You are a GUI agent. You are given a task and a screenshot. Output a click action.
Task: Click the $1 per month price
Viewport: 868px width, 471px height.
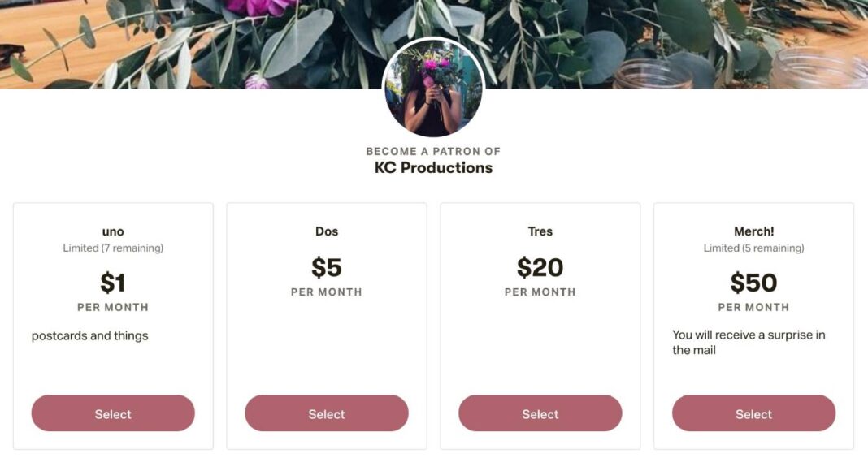[112, 283]
